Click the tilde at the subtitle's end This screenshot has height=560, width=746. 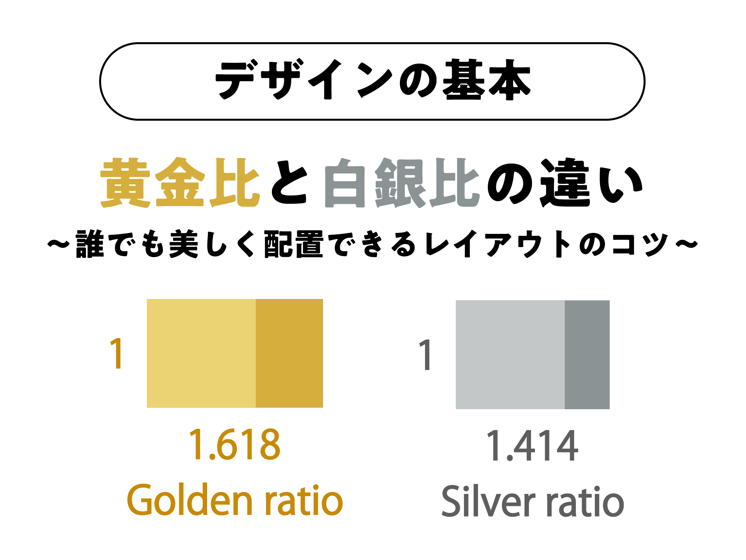click(686, 243)
